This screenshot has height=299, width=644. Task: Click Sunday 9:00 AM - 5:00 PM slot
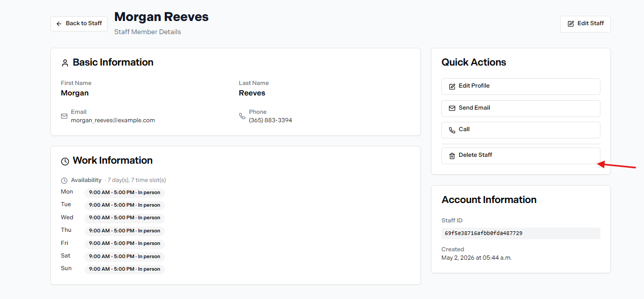click(x=124, y=269)
